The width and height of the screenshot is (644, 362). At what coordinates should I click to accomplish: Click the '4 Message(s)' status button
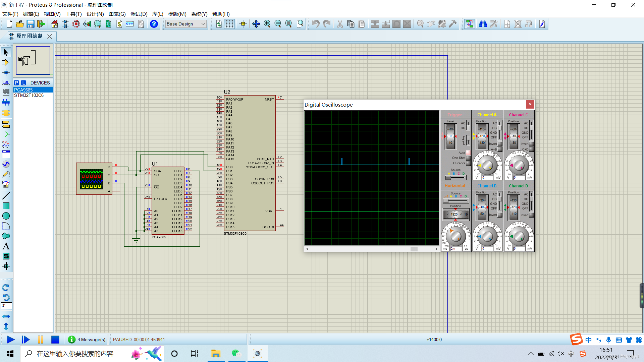[87, 340]
